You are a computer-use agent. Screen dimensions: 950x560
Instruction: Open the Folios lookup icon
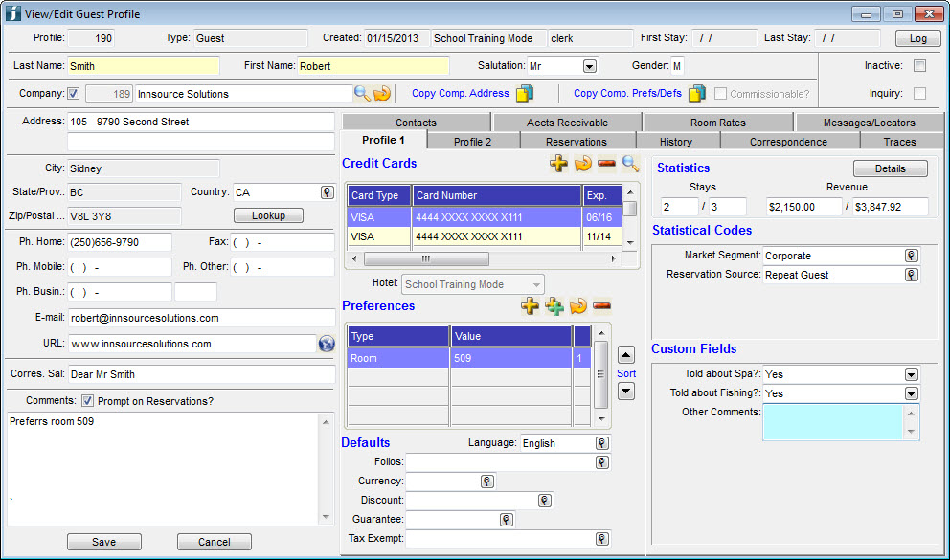click(x=602, y=462)
